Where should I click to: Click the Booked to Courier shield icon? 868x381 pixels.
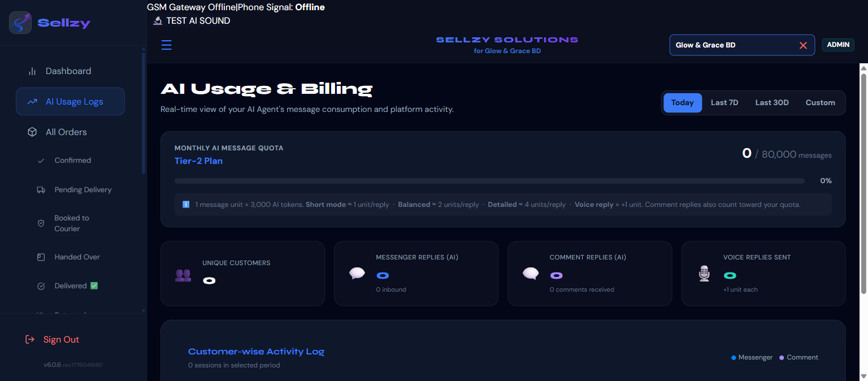pos(41,223)
